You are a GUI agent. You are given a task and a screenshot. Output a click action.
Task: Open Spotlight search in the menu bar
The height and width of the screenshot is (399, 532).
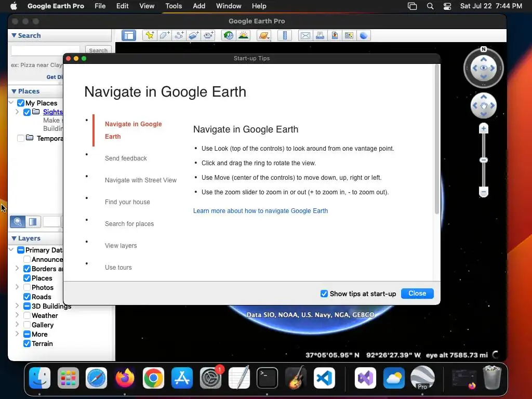[x=430, y=6]
